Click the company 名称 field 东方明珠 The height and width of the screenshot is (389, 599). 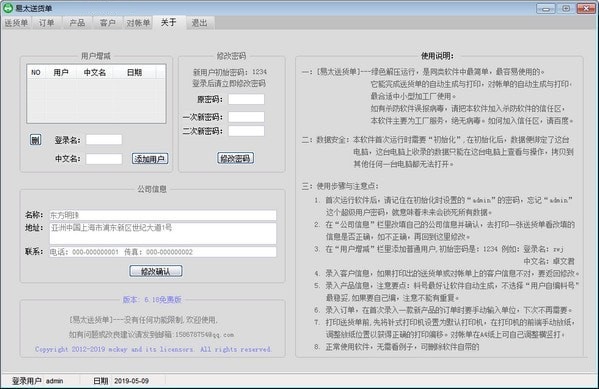(163, 215)
